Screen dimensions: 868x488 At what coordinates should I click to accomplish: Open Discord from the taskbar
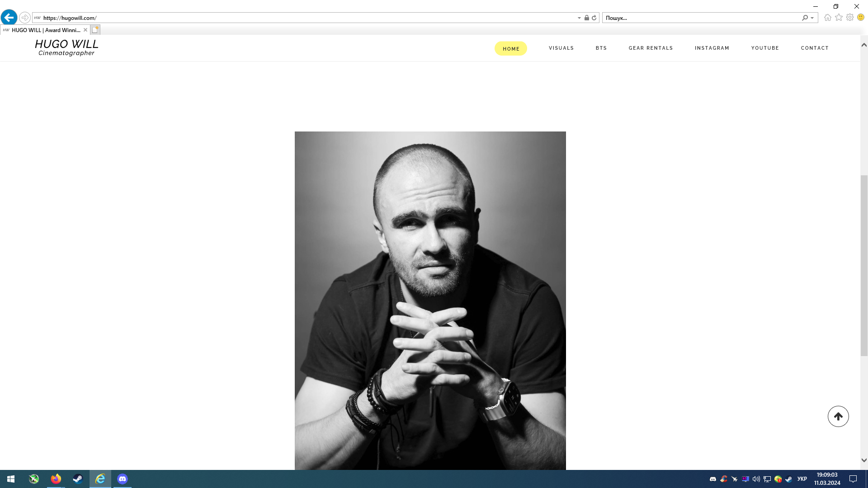[122, 479]
